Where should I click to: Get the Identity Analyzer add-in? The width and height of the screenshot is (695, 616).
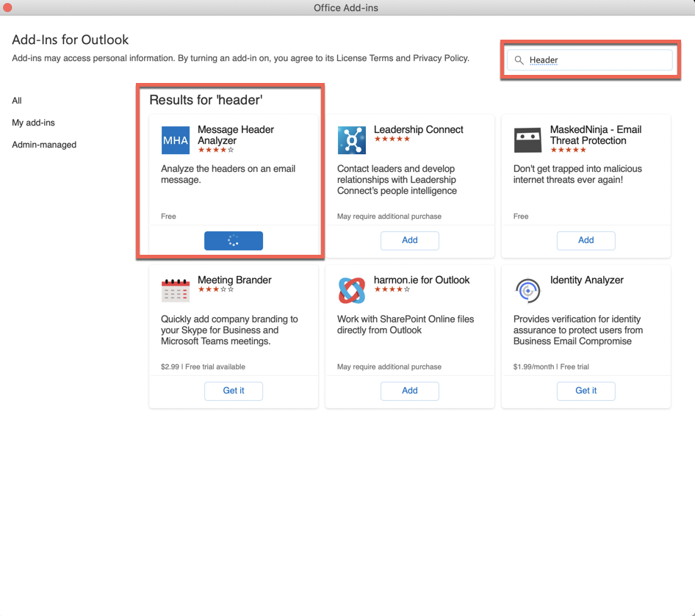(586, 391)
